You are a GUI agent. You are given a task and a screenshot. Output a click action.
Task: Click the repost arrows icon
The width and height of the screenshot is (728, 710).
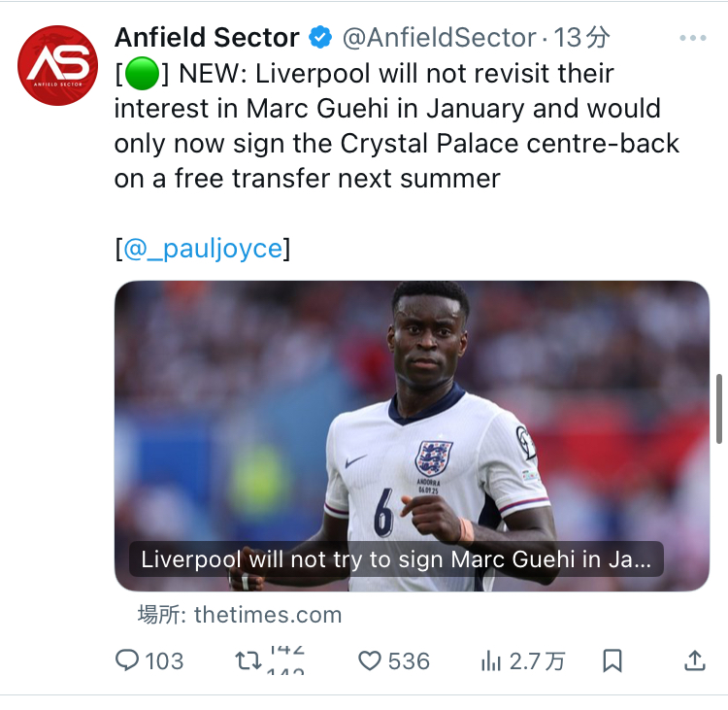(x=249, y=661)
